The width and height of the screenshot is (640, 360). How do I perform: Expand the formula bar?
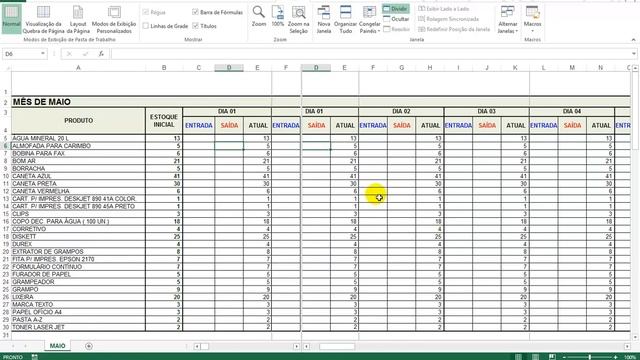[x=633, y=54]
